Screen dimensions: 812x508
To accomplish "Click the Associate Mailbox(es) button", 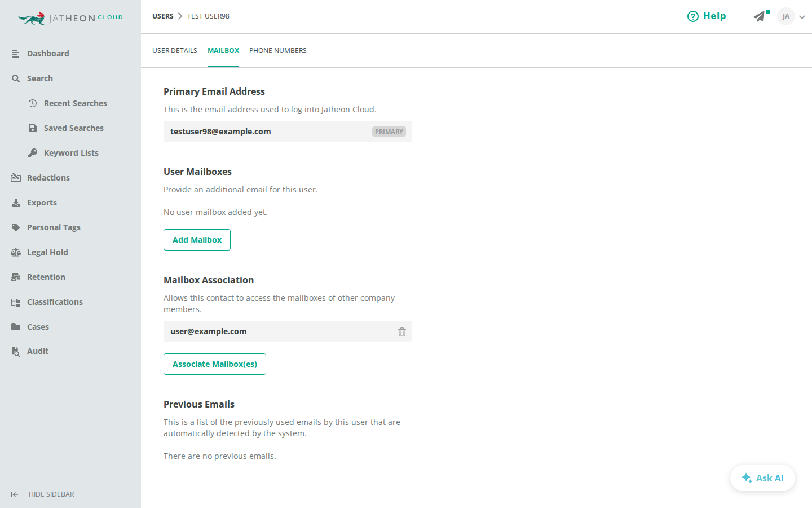I will pos(215,364).
